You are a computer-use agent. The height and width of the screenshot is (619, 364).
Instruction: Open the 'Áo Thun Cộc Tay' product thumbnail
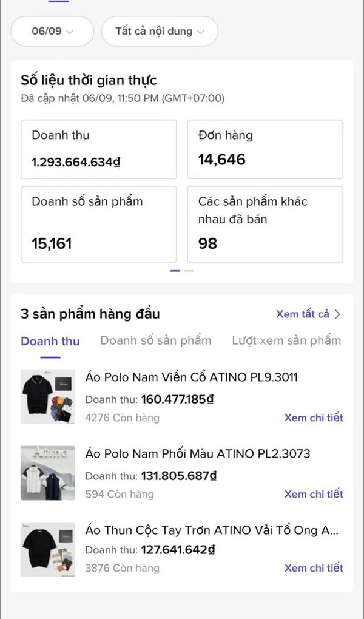47,549
